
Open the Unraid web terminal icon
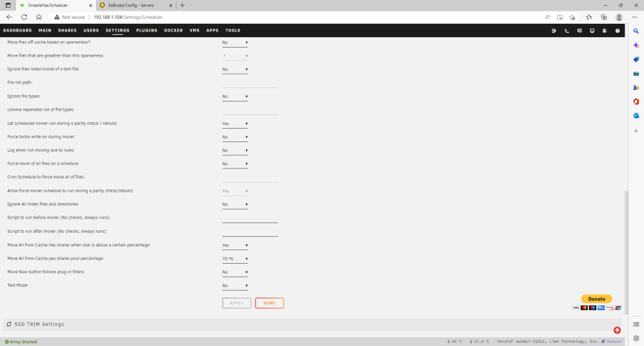click(x=566, y=31)
